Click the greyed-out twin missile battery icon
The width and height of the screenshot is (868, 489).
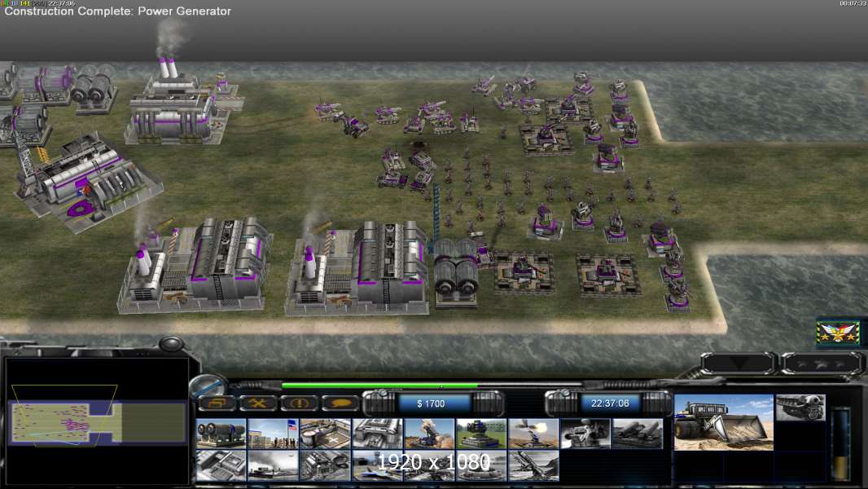pos(638,433)
